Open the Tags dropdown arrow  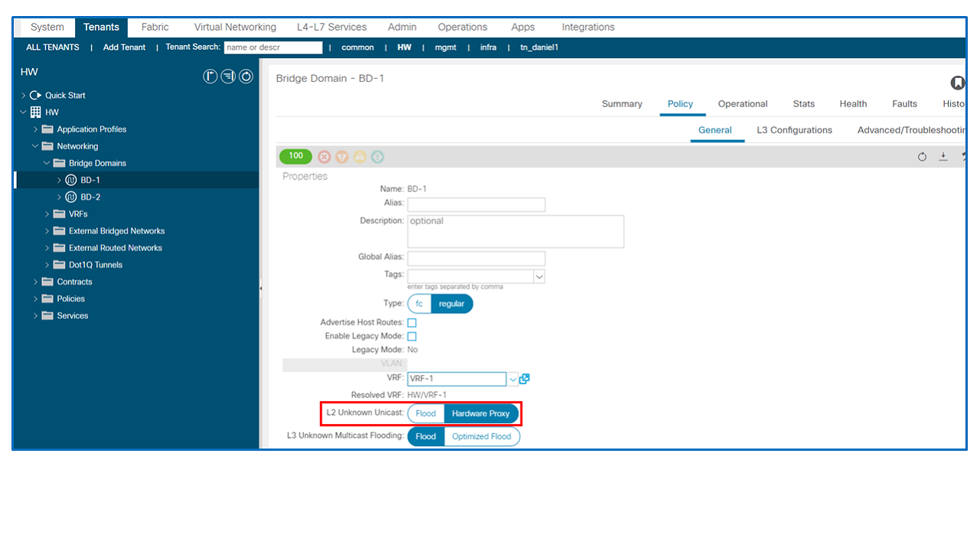[539, 276]
